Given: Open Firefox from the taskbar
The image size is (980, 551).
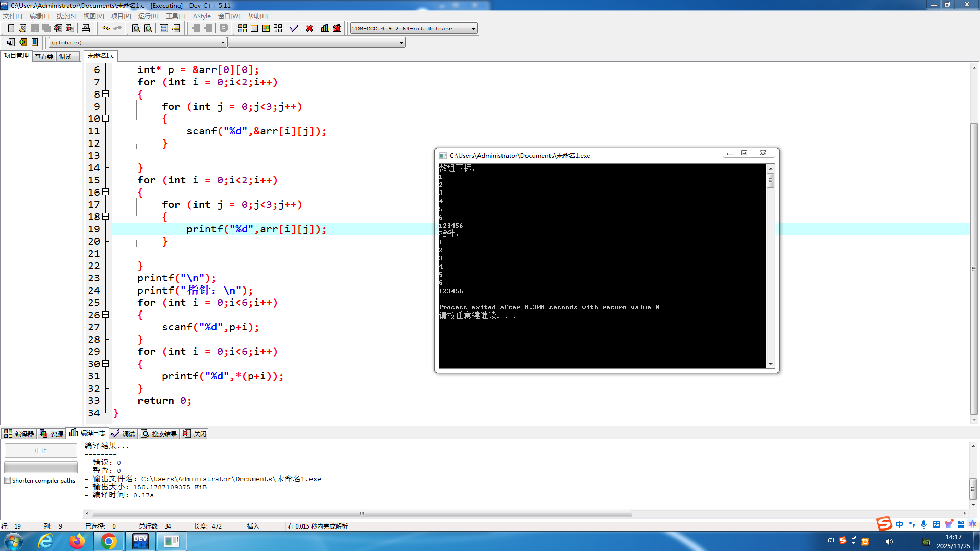Looking at the screenshot, I should 77,541.
